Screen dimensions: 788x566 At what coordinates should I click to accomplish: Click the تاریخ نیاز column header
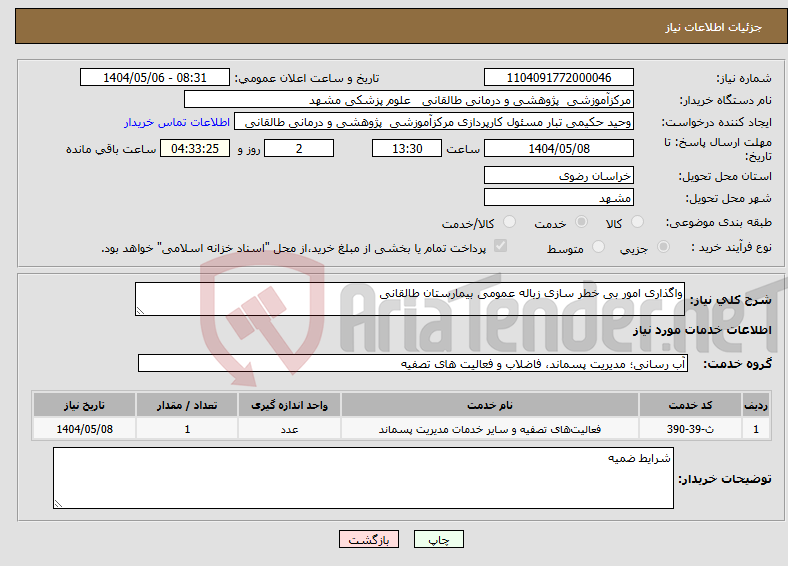84,405
